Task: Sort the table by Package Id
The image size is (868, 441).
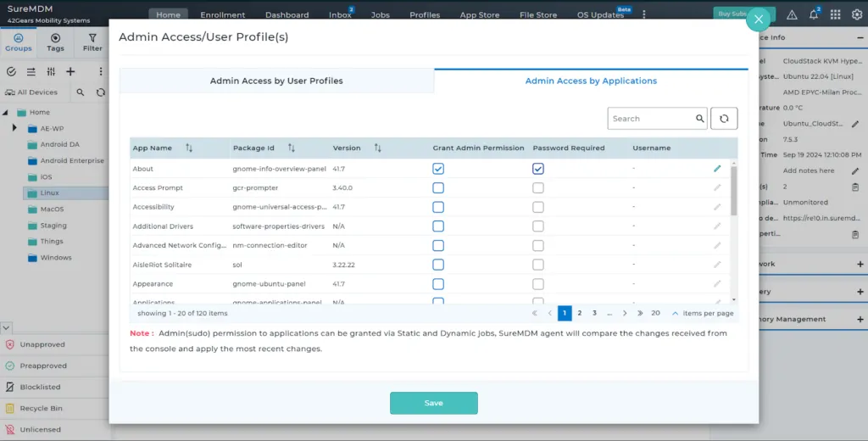Action: click(x=292, y=148)
